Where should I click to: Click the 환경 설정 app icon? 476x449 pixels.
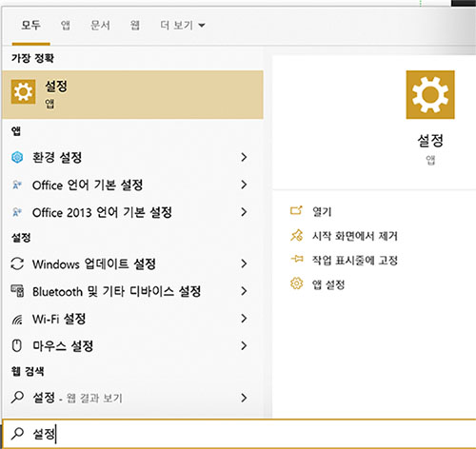tap(17, 157)
